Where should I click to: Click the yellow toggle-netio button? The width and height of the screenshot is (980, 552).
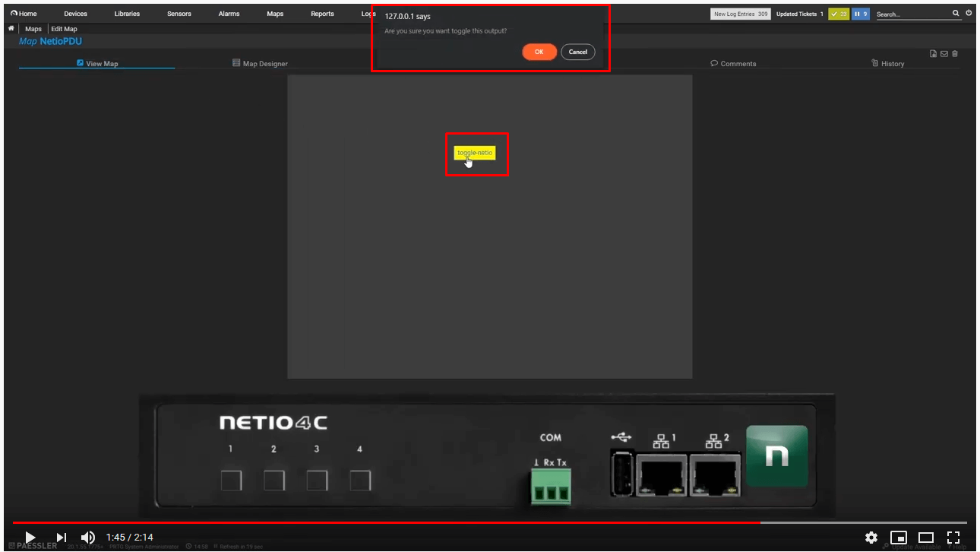(475, 153)
